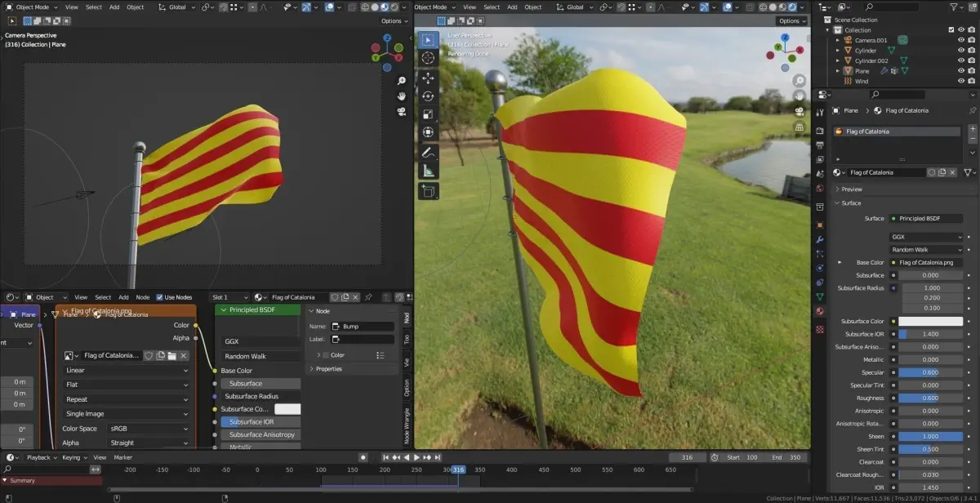Open the sRGB color space dropdown
This screenshot has width=980, height=503.
[149, 428]
